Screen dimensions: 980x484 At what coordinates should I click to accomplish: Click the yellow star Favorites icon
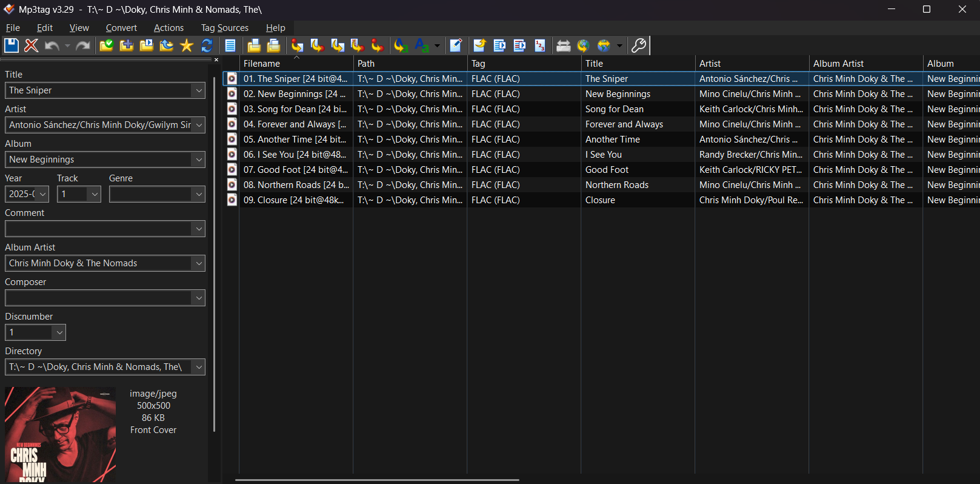click(187, 45)
